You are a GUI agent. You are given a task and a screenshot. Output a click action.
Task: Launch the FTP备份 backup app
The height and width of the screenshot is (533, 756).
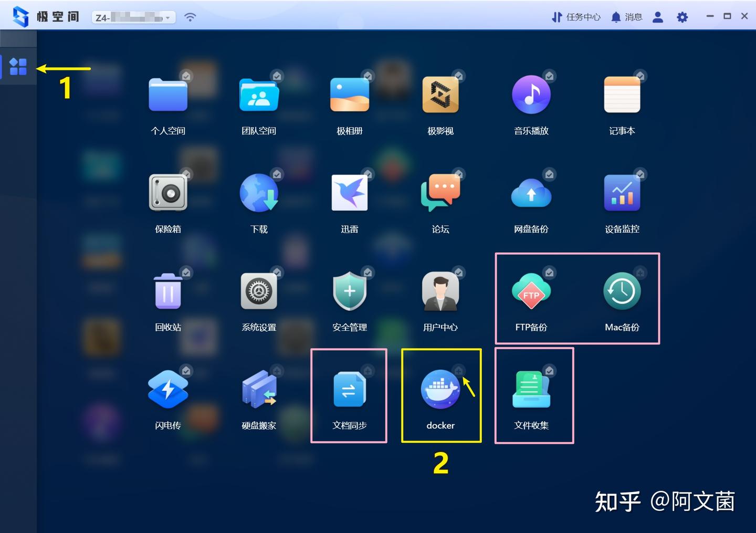click(x=531, y=291)
